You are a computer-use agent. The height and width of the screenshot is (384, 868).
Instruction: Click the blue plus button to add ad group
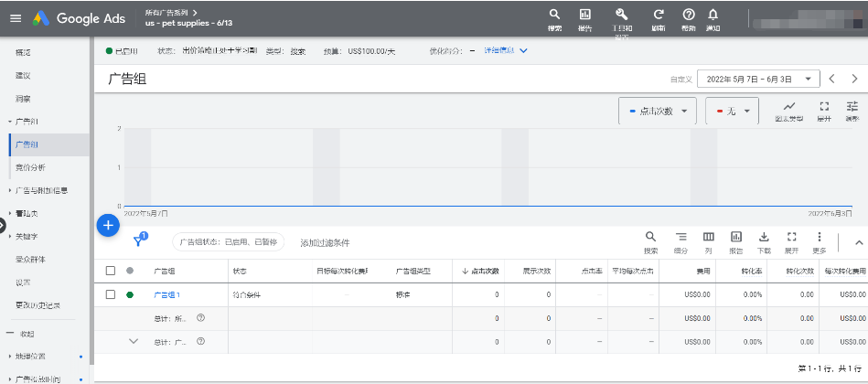(107, 224)
